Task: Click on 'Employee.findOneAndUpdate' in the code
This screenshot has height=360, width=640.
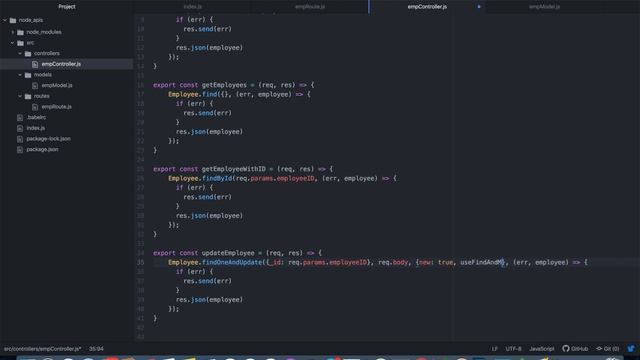Action: click(216, 262)
